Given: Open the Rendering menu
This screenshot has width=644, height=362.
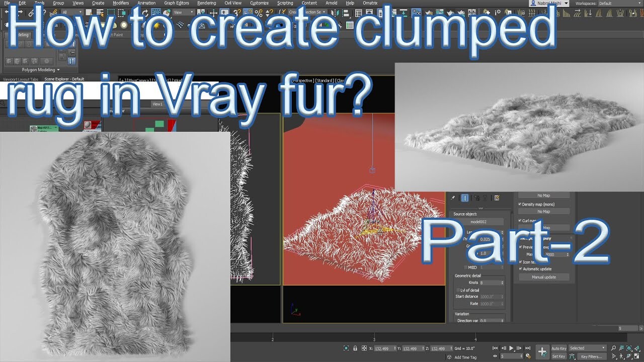Looking at the screenshot, I should click(206, 3).
